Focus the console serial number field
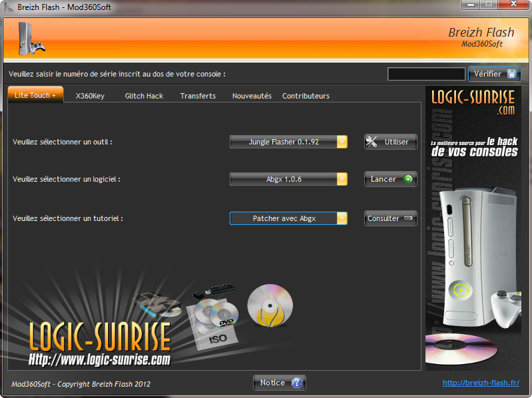The width and height of the screenshot is (532, 398). pyautogui.click(x=426, y=74)
